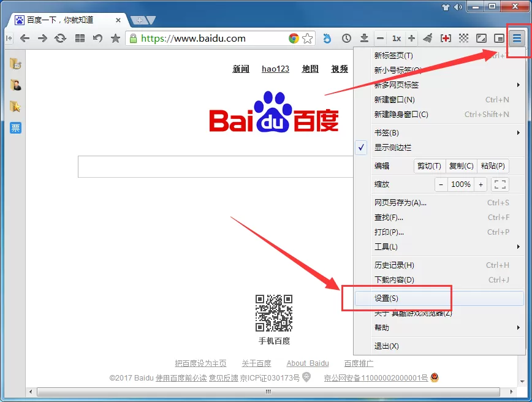Toggle 显示侧边栏 checked menu item
532x402 pixels.
[x=439, y=148]
